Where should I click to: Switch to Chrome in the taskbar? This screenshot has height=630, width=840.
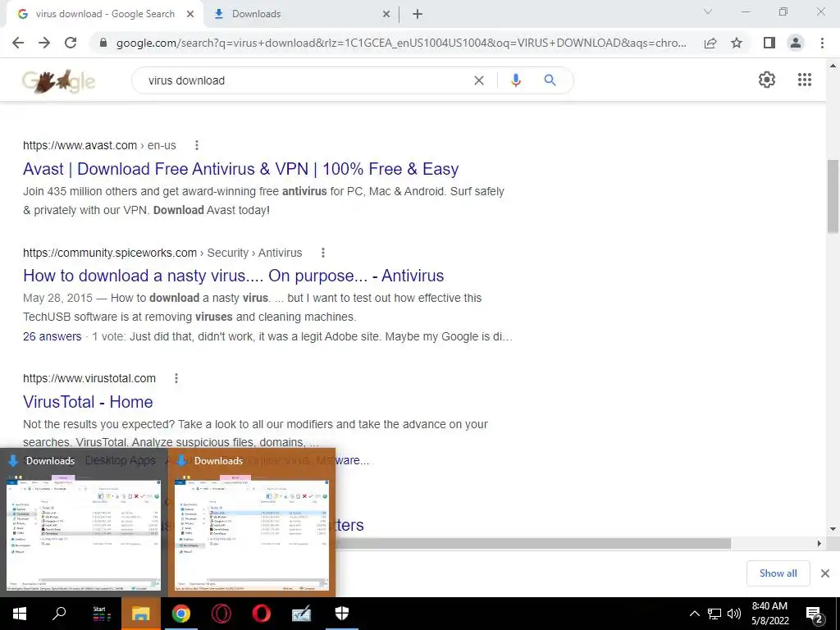181,614
